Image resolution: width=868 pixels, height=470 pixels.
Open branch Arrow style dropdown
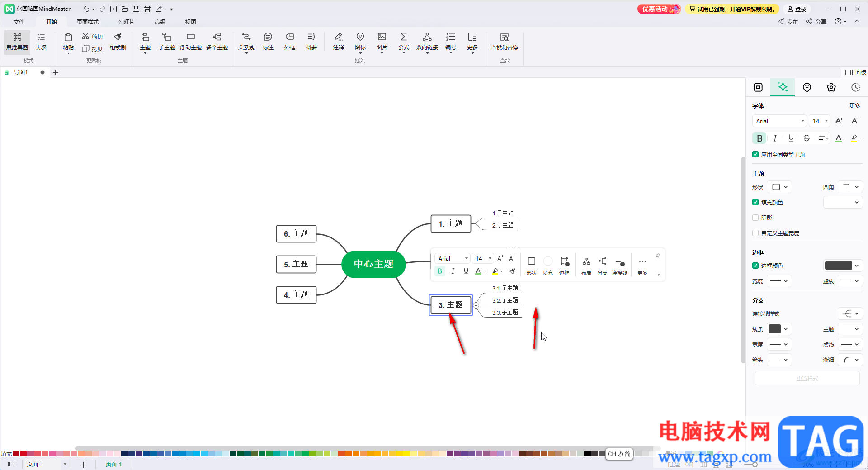(x=779, y=360)
